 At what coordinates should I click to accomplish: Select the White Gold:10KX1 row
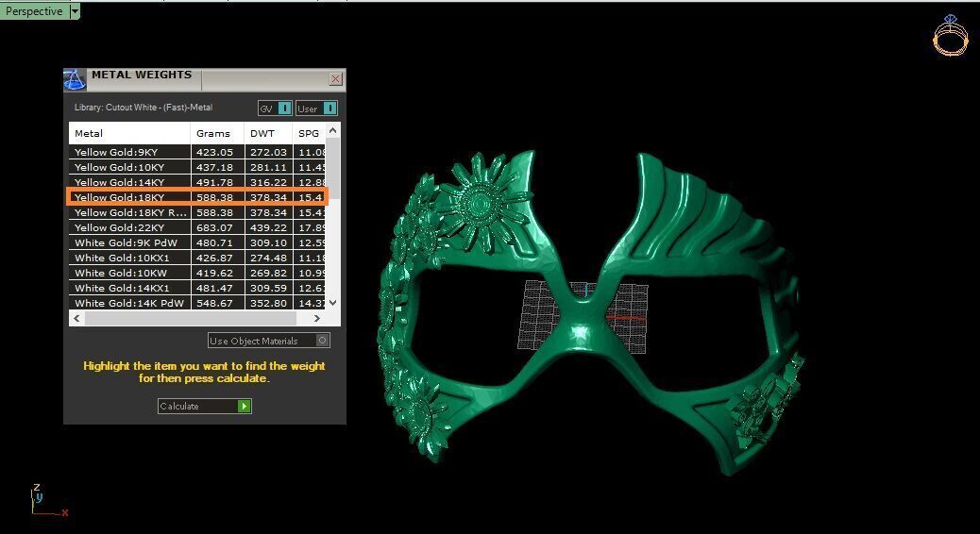[x=197, y=258]
